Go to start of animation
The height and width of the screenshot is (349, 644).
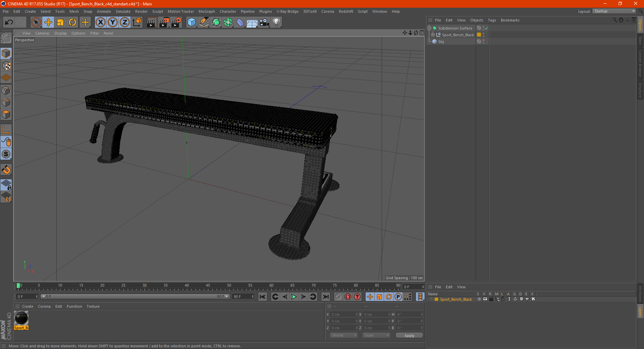click(x=263, y=297)
